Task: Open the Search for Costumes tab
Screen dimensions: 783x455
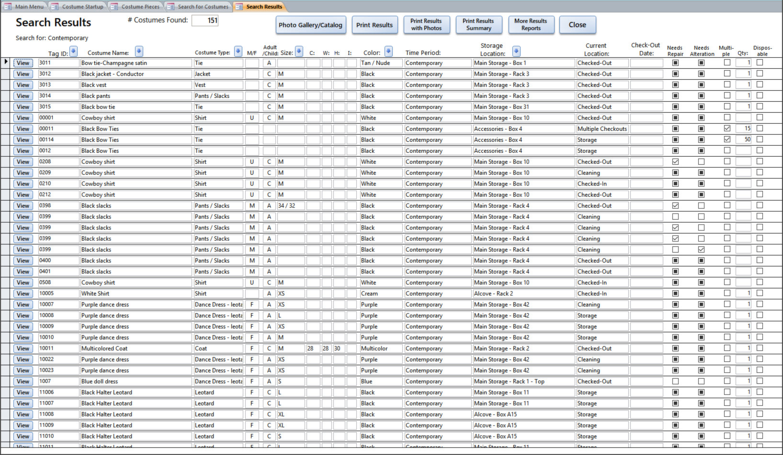Action: (x=203, y=6)
